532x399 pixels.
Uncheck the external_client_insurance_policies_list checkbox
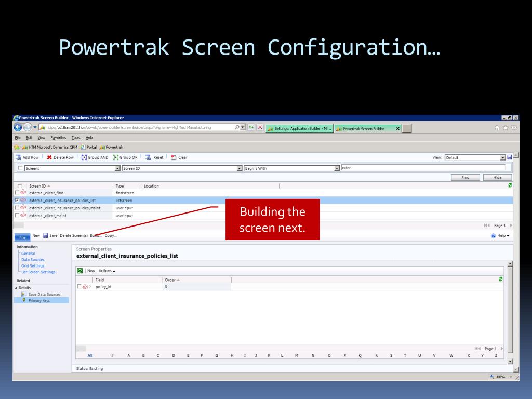click(x=17, y=201)
